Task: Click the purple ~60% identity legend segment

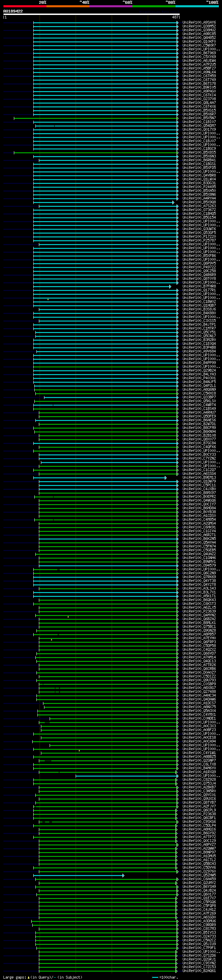Action: click(x=111, y=6)
